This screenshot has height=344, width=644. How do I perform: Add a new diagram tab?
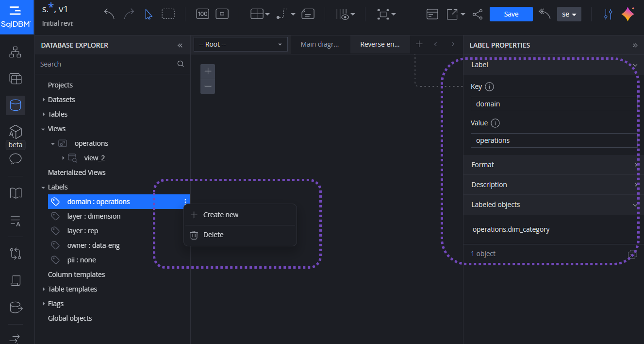pyautogui.click(x=419, y=44)
